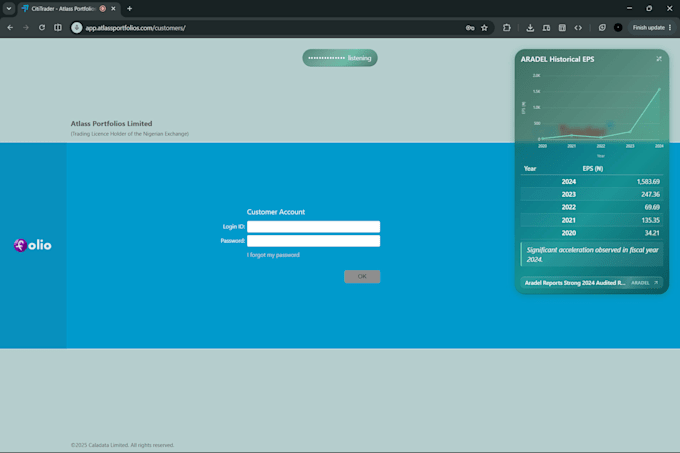Click the Significant acceleration observed note
This screenshot has width=680, height=453.
click(592, 254)
